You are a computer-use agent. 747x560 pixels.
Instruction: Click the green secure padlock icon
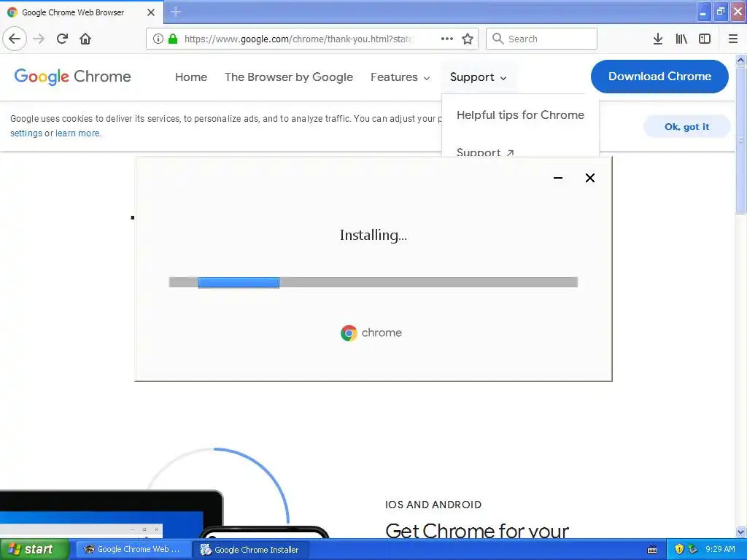173,39
